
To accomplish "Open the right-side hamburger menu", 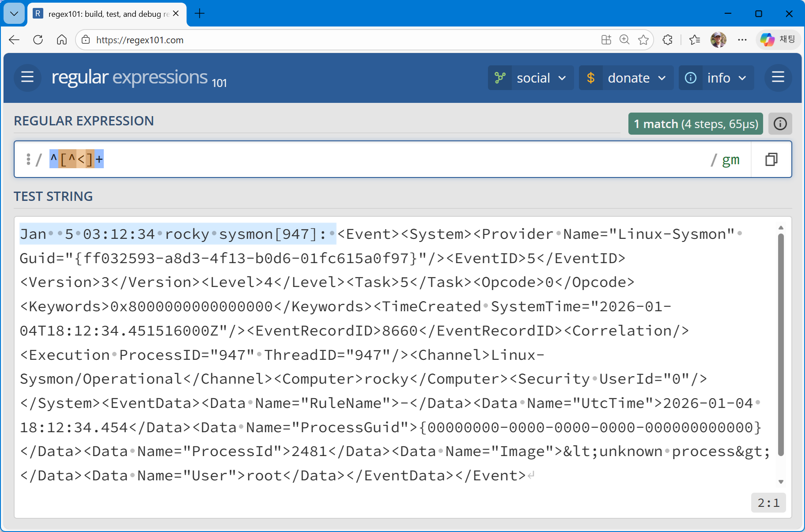I will [x=778, y=77].
